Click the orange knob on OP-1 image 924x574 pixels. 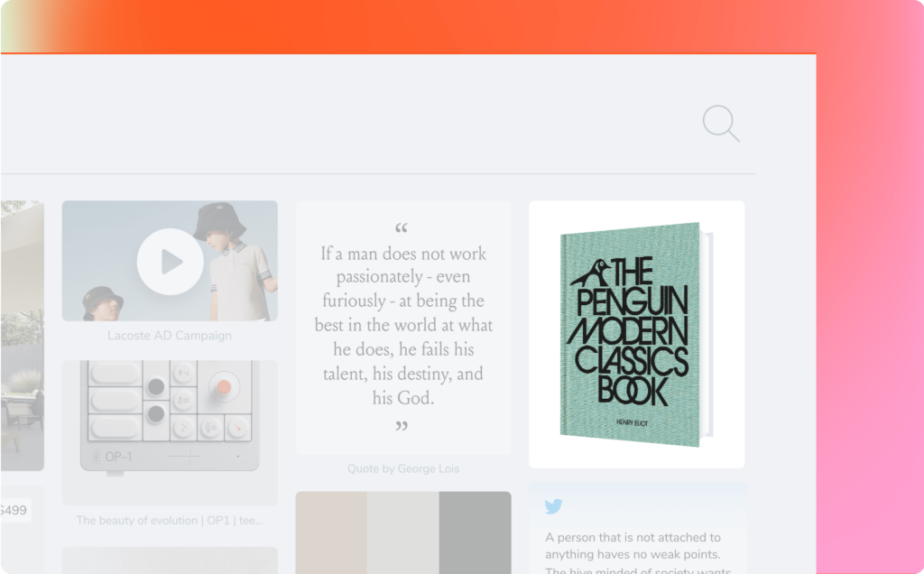tap(224, 387)
